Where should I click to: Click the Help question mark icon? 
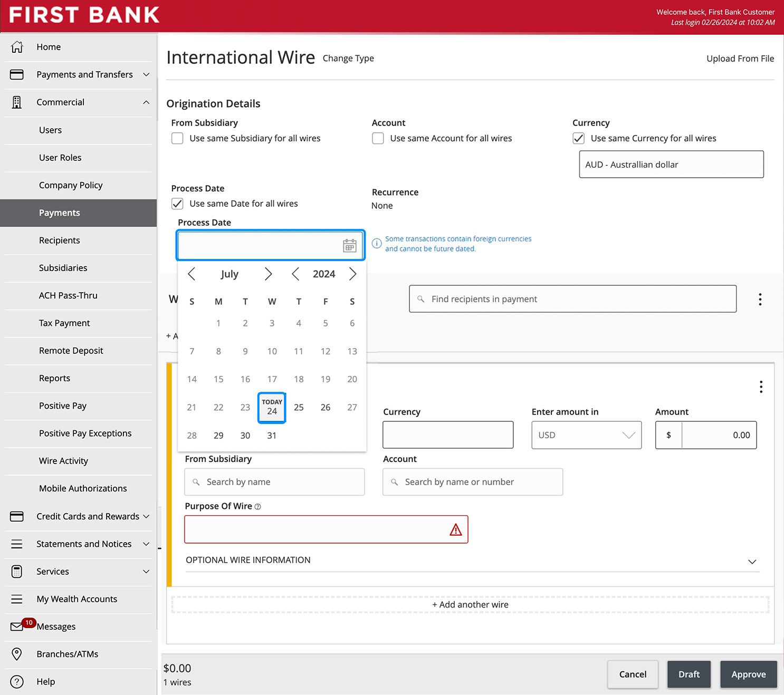[17, 681]
